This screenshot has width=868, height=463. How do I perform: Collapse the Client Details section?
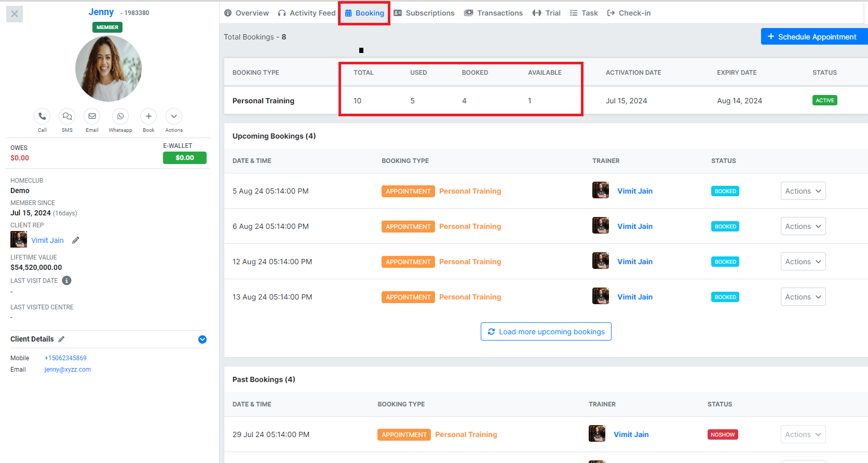point(202,339)
